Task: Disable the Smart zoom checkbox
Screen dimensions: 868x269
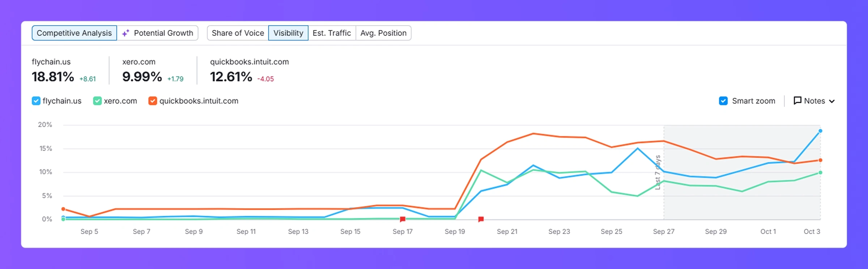Action: pos(723,101)
